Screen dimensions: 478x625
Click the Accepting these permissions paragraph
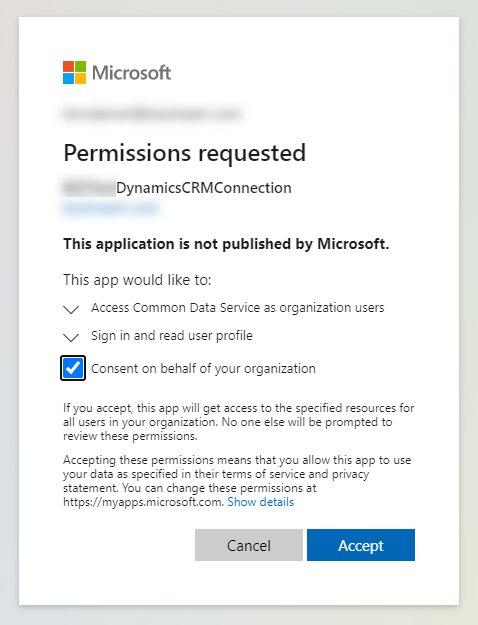[237, 481]
